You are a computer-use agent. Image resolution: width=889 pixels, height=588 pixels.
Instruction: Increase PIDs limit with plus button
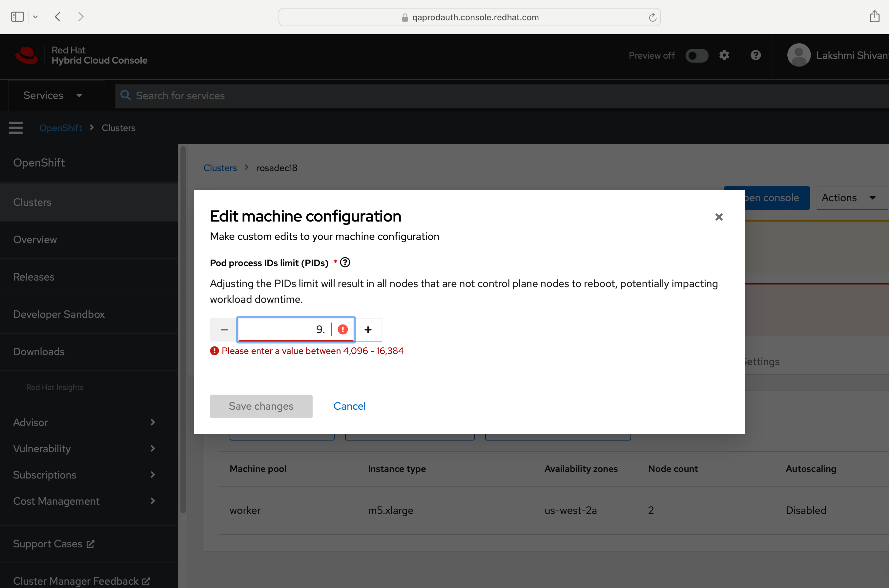click(x=368, y=330)
